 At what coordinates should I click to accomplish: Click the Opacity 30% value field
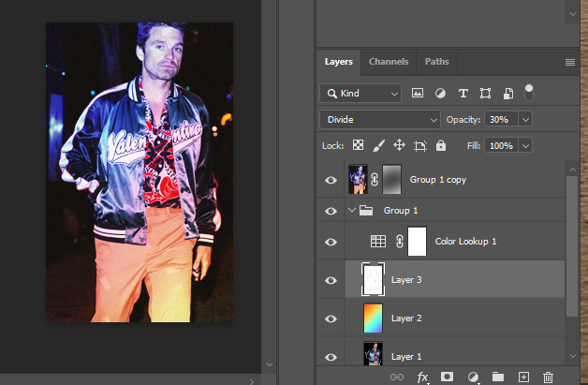click(502, 120)
